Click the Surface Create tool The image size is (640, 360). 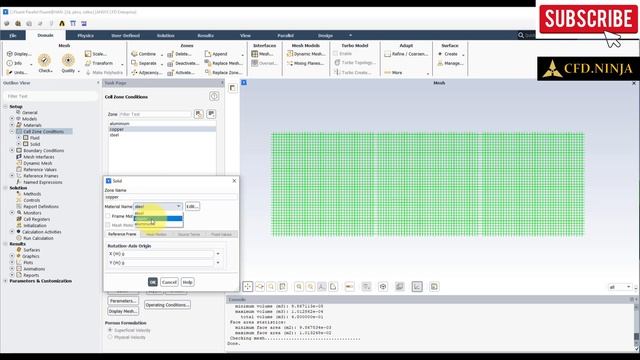(x=448, y=54)
